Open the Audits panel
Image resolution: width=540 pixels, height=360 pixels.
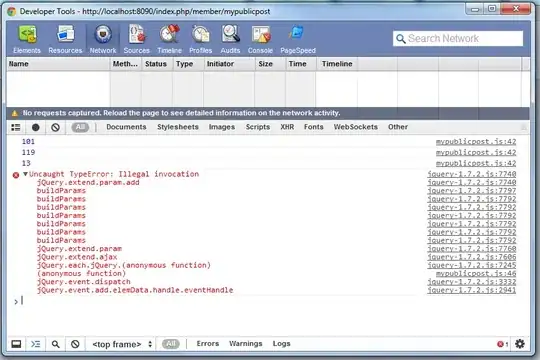230,39
